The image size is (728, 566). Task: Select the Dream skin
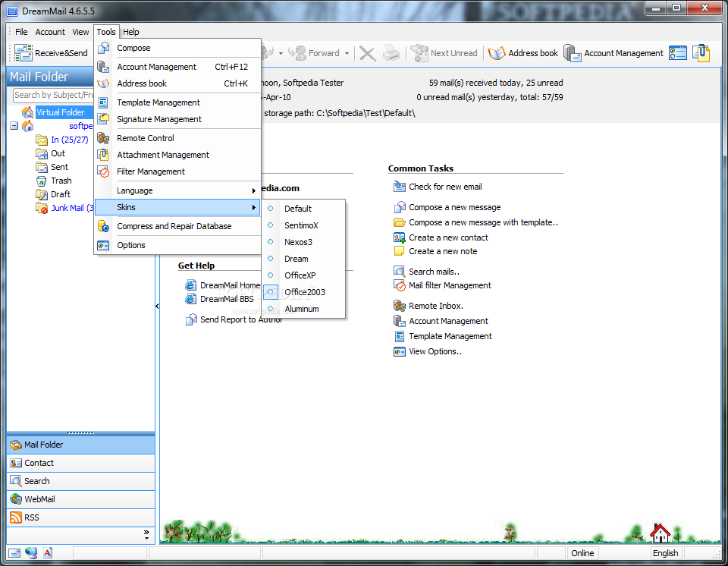303,259
